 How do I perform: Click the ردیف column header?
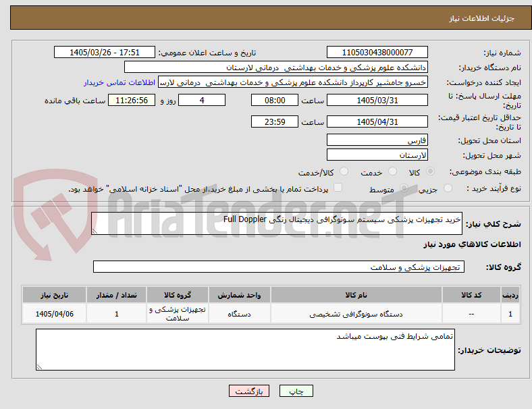(510, 295)
